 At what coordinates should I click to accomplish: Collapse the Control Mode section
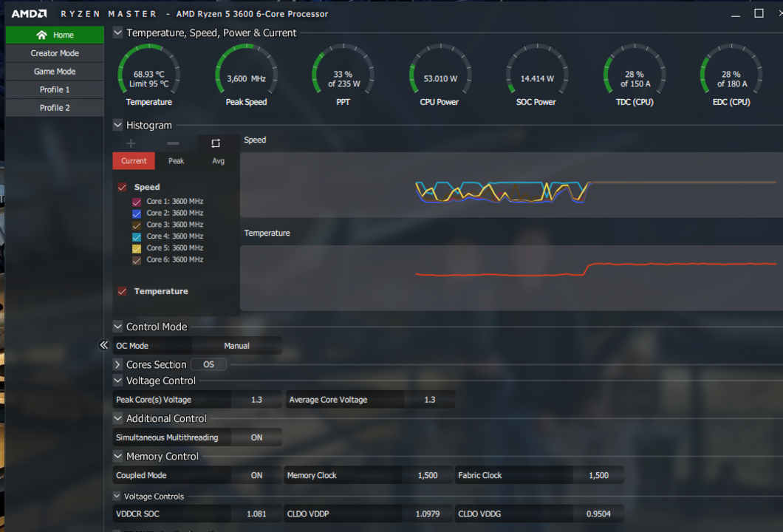click(118, 326)
